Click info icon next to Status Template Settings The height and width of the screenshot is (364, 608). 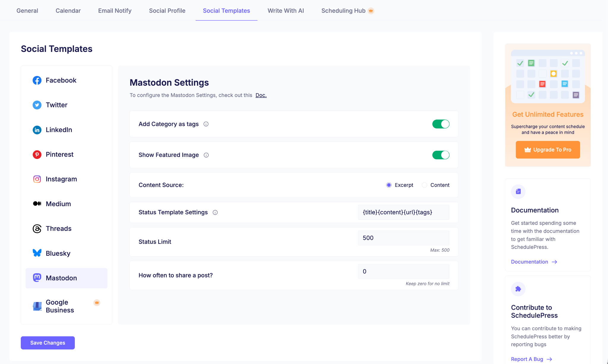(x=215, y=212)
